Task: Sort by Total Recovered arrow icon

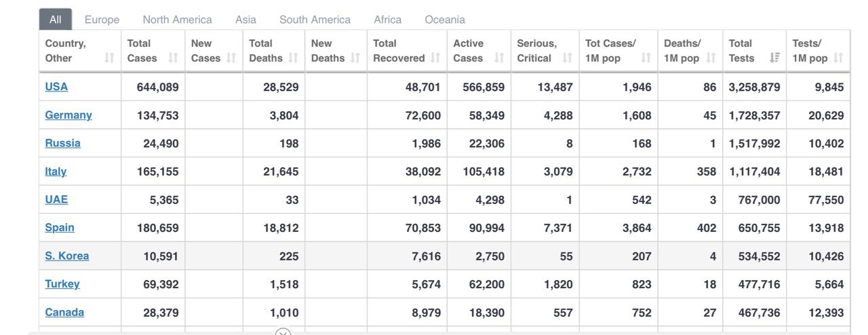Action: point(435,58)
